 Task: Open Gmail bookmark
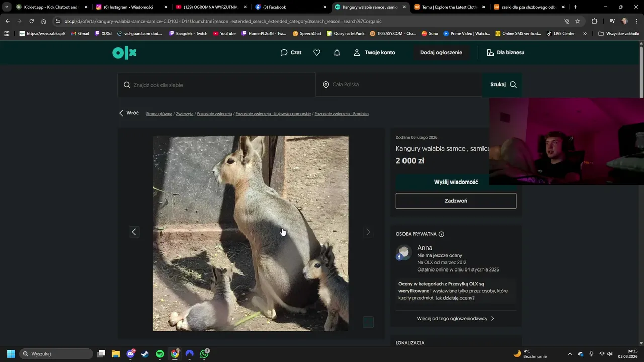point(79,34)
